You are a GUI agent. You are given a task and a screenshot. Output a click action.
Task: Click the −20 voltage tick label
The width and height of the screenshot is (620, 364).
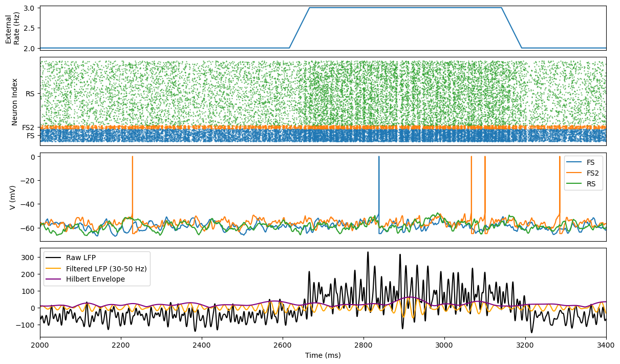coord(28,181)
